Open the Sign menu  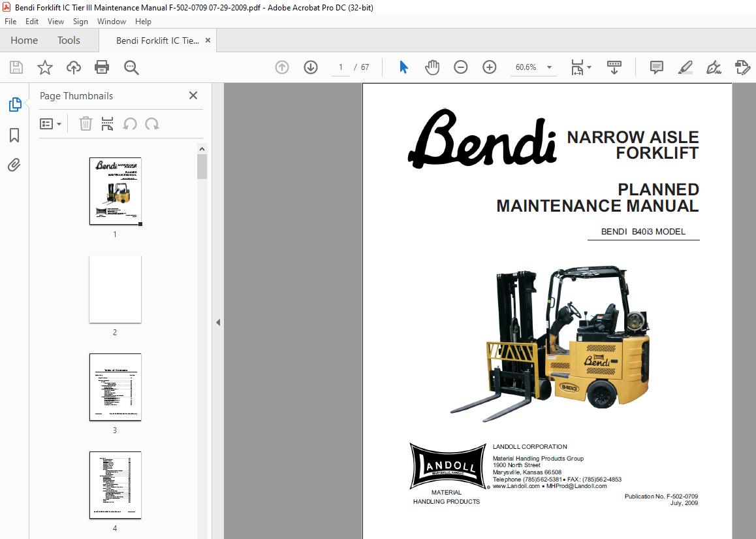tap(80, 21)
